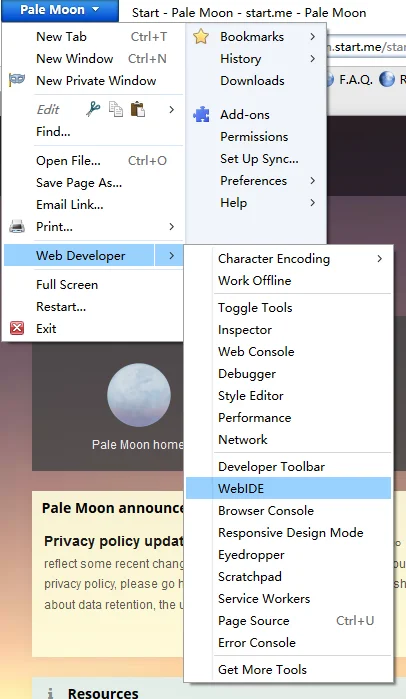The image size is (406, 699).
Task: Click the Bookmarks star icon
Action: tap(201, 37)
